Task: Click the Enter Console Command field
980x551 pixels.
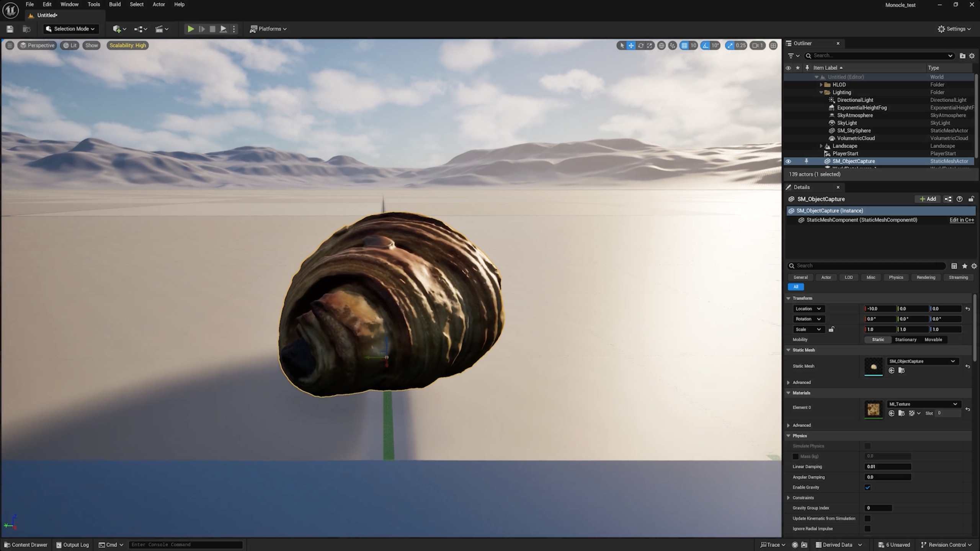Action: coord(186,544)
